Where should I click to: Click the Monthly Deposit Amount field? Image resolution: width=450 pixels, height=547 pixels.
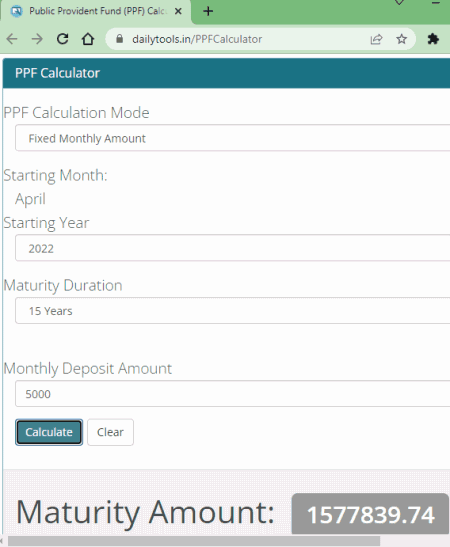pyautogui.click(x=232, y=394)
